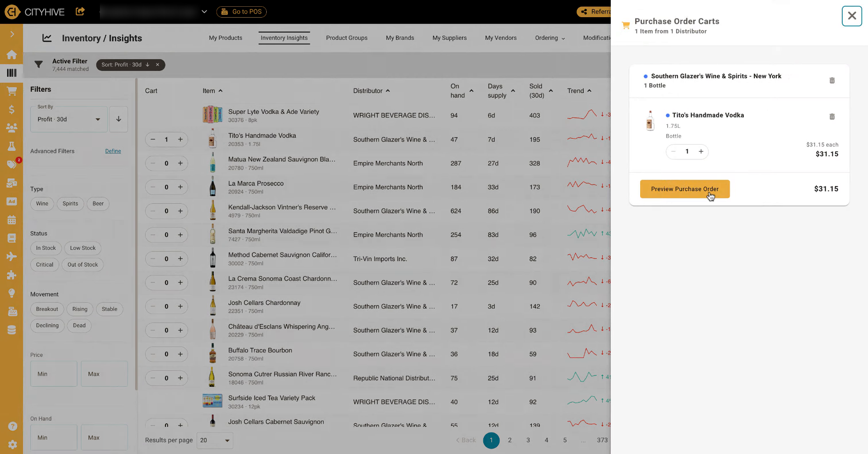The width and height of the screenshot is (868, 454).
Task: Click the Define advanced filters link
Action: (x=113, y=151)
